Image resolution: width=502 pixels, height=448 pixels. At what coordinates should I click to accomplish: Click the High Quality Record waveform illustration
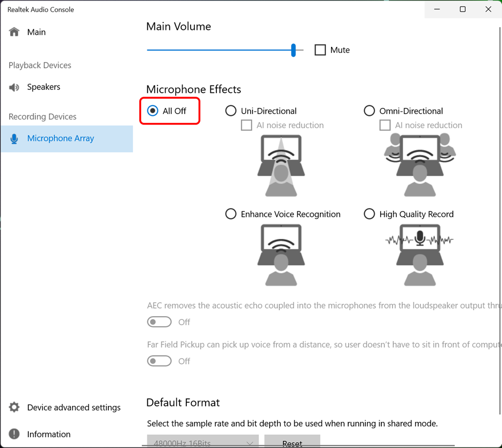pyautogui.click(x=420, y=255)
